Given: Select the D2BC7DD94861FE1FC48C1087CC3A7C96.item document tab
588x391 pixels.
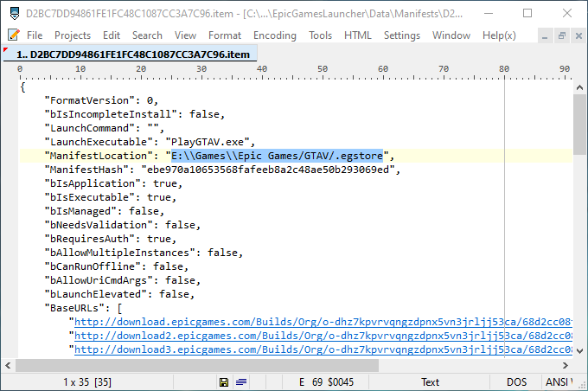Looking at the screenshot, I should 130,54.
